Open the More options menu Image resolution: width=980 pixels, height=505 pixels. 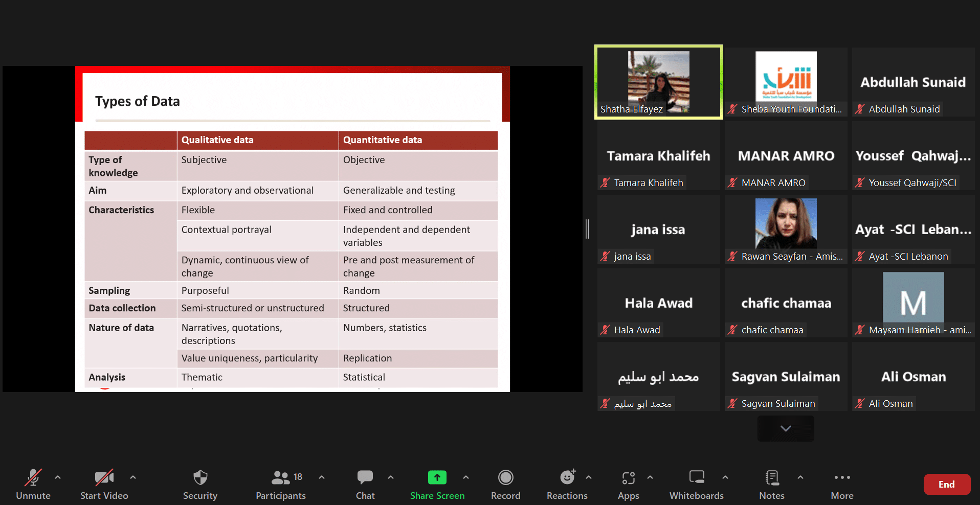(842, 485)
